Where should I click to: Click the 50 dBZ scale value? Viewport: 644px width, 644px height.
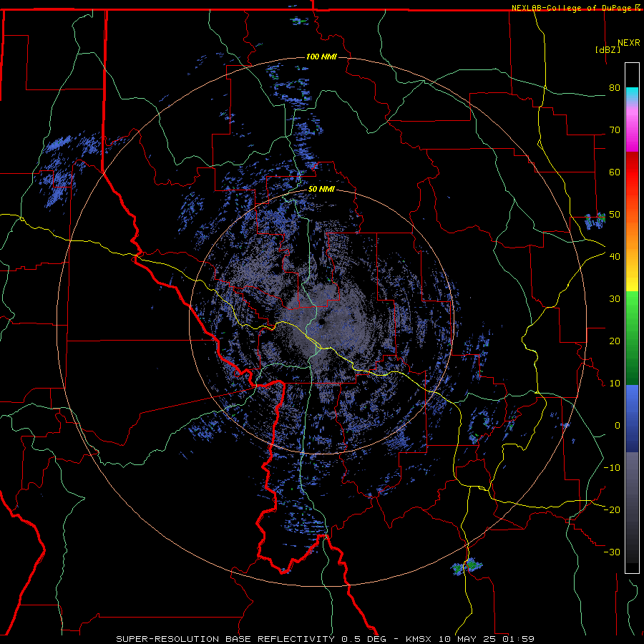615,215
